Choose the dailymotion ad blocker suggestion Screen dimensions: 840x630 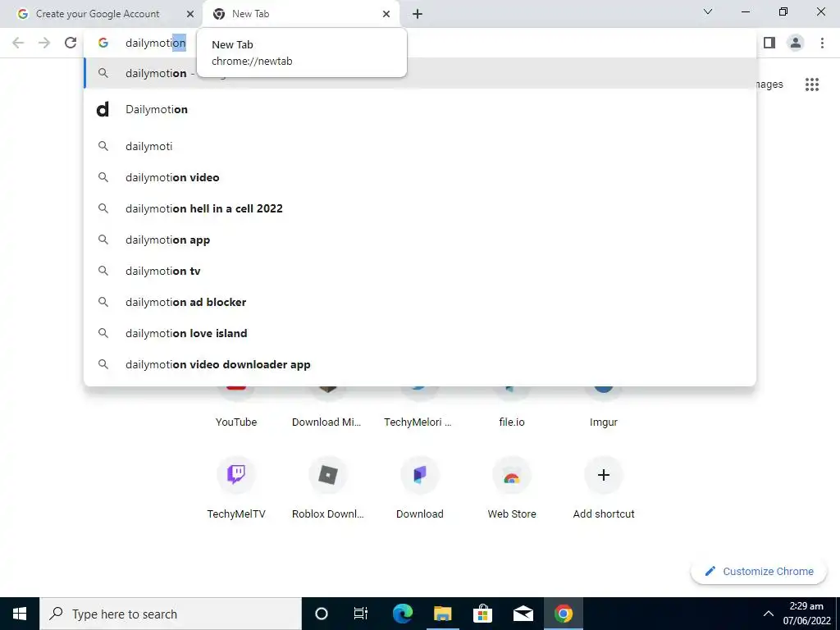[x=420, y=302]
